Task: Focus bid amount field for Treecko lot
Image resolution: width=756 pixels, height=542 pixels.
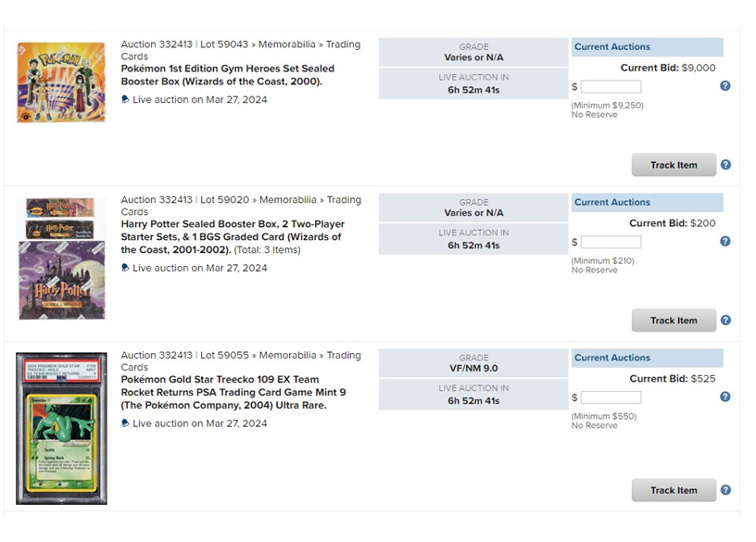Action: [x=611, y=397]
